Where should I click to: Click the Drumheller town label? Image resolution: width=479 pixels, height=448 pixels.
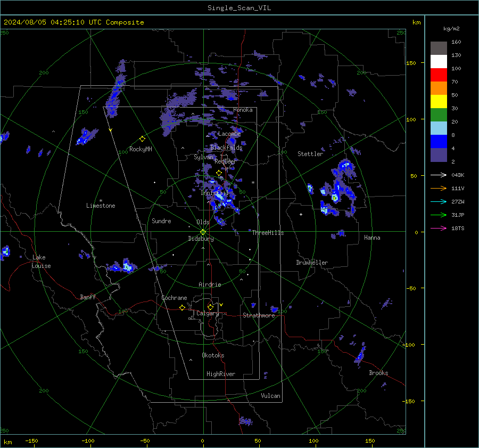[312, 263]
